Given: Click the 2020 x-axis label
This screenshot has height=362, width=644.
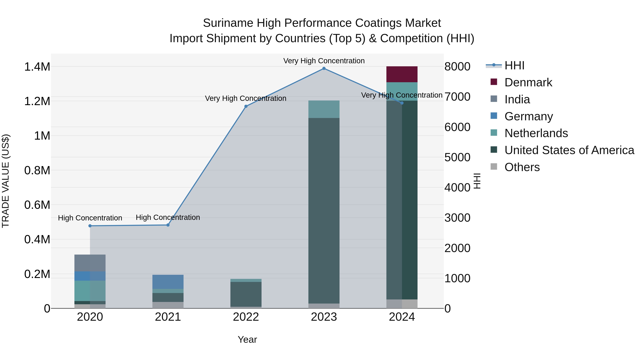Looking at the screenshot, I should point(90,317).
